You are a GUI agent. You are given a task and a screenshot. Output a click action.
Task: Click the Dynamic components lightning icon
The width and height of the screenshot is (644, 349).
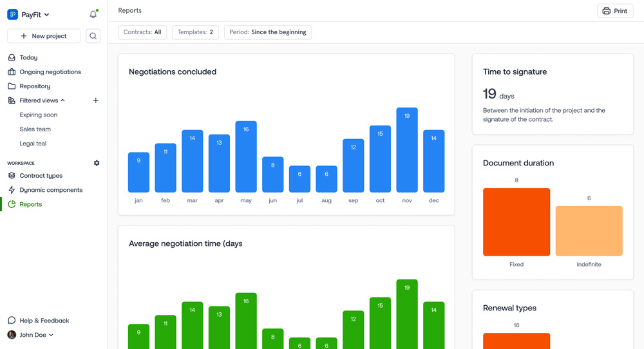pyautogui.click(x=12, y=190)
